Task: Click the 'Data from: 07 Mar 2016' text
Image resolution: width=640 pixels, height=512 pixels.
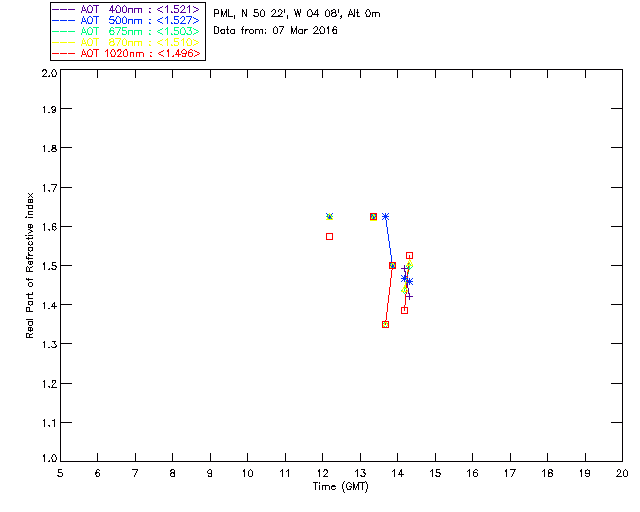Action: click(x=276, y=31)
